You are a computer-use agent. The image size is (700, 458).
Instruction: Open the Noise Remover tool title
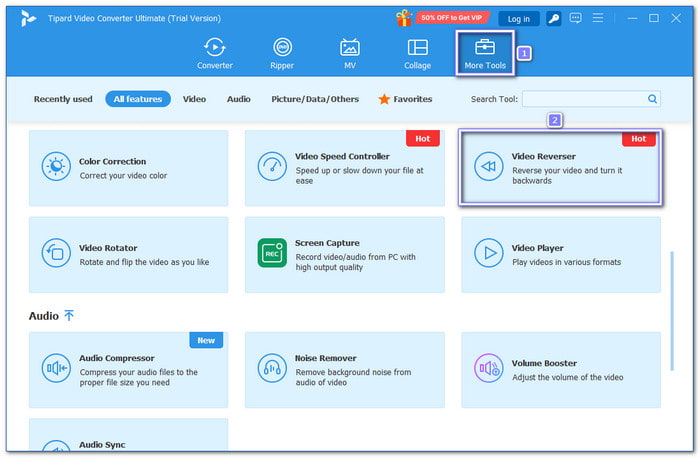325,358
